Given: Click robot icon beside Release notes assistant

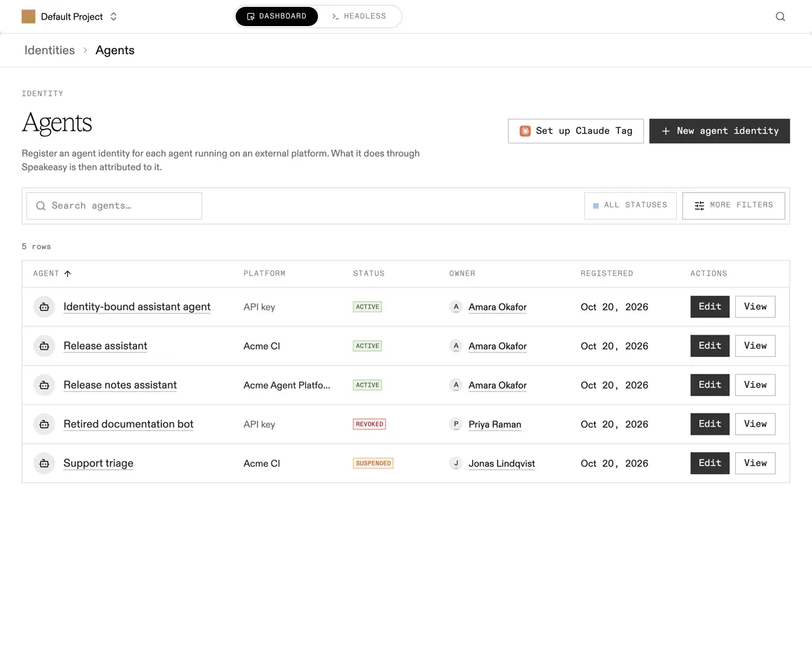Looking at the screenshot, I should [x=44, y=385].
